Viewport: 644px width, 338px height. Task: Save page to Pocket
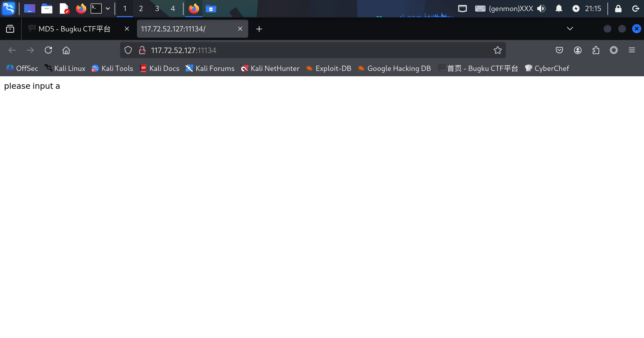click(x=559, y=50)
